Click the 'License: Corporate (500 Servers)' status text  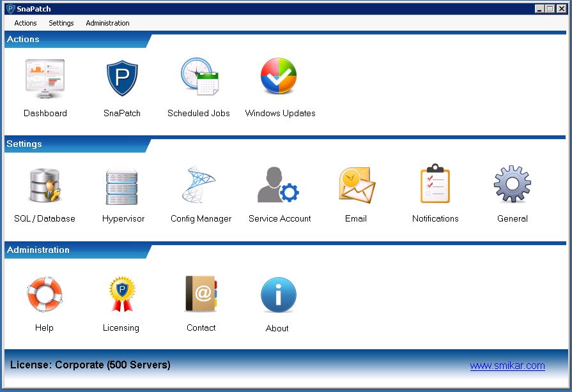click(90, 365)
